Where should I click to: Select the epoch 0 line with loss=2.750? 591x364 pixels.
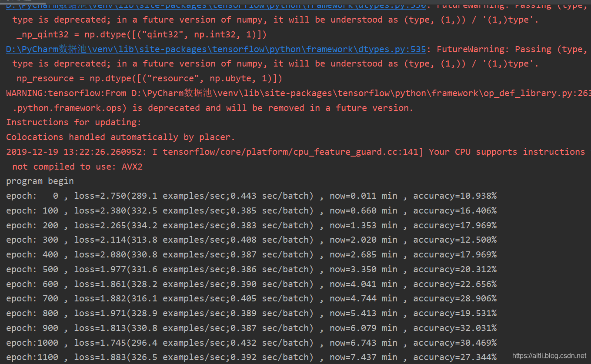point(251,196)
